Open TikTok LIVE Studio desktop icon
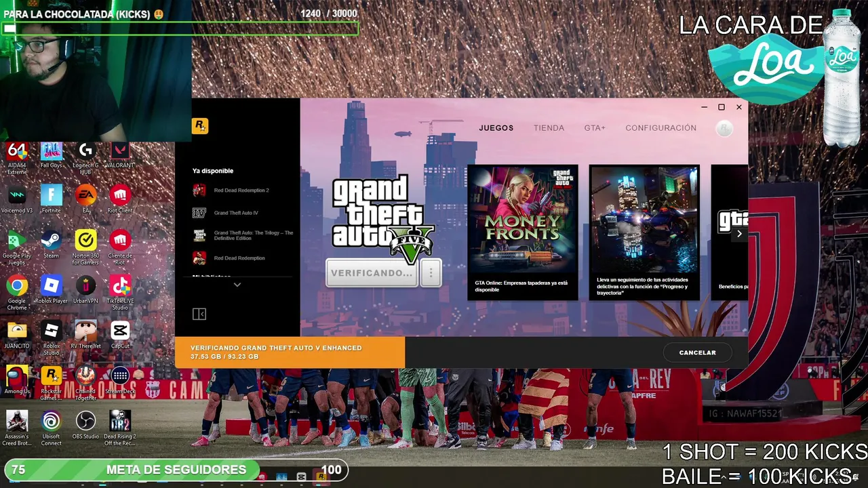The width and height of the screenshot is (868, 488). (x=120, y=293)
